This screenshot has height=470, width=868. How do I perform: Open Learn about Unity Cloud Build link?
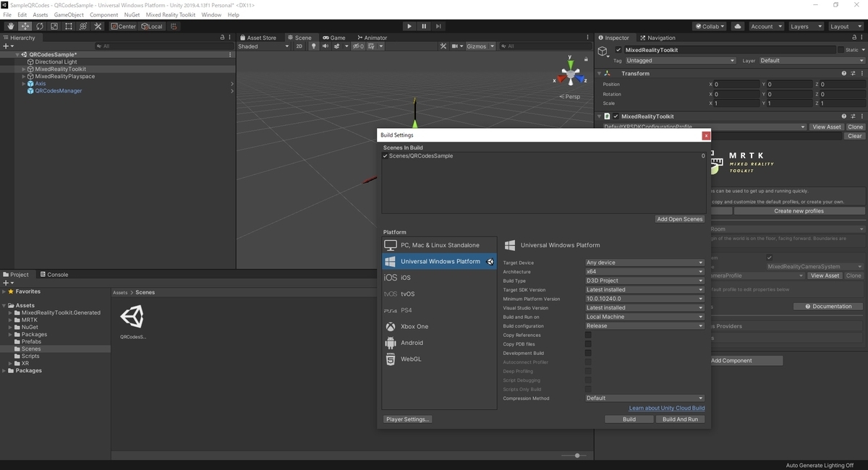click(x=667, y=409)
